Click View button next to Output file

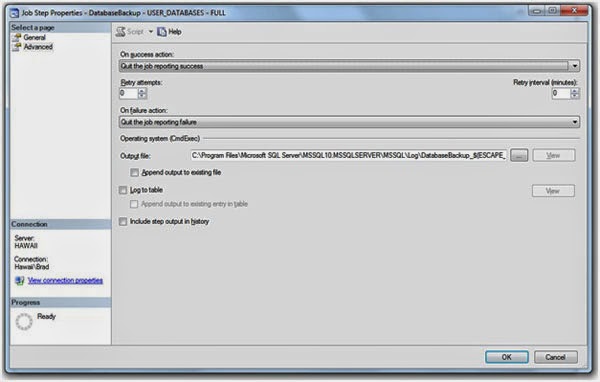[x=553, y=155]
